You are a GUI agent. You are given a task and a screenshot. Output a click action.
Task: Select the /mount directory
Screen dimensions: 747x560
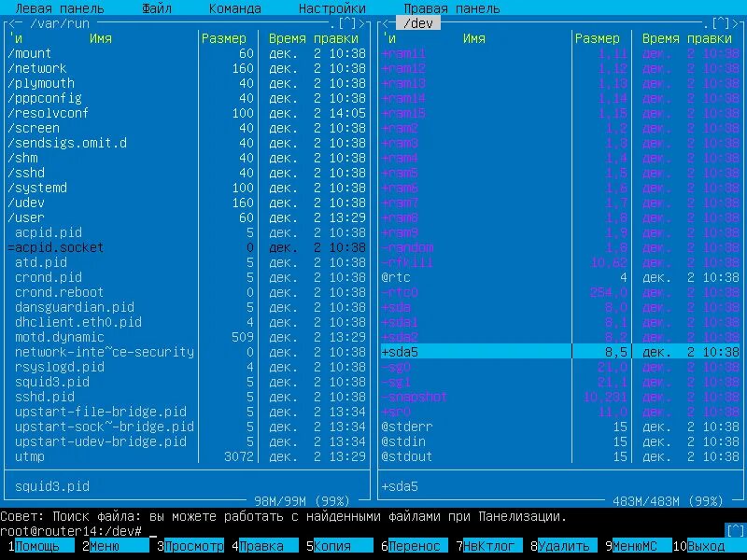click(x=187, y=53)
